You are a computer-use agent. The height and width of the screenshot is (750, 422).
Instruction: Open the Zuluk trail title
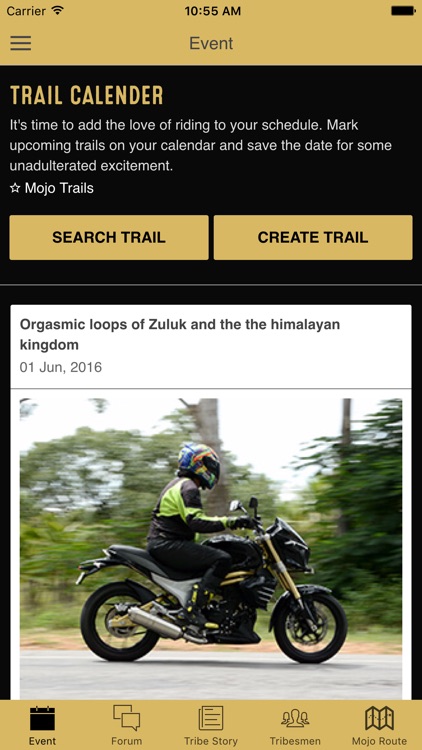coord(180,334)
